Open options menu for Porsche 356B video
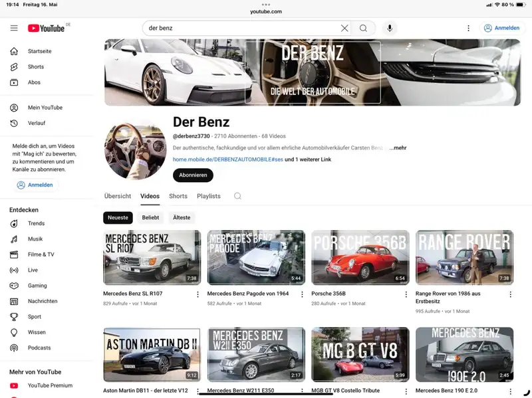Viewport: 532px width, 398px height. click(406, 294)
